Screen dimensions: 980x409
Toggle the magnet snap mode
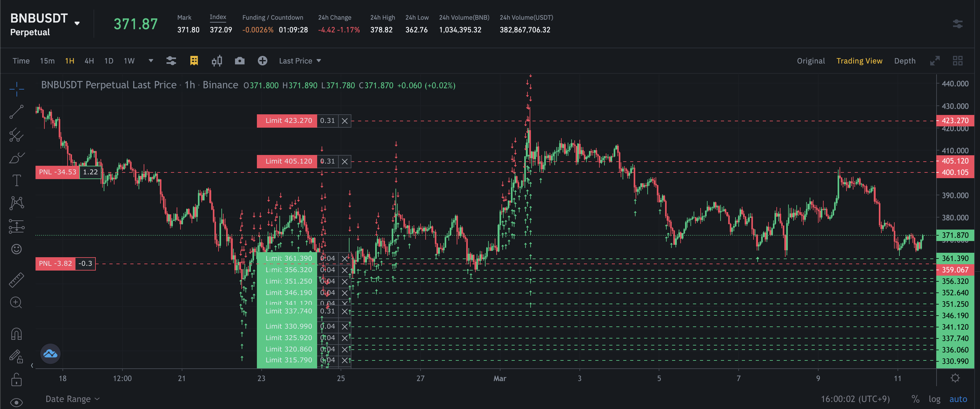[16, 334]
